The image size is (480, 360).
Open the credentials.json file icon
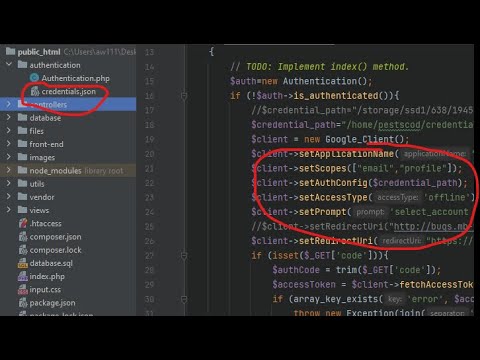pyautogui.click(x=35, y=91)
